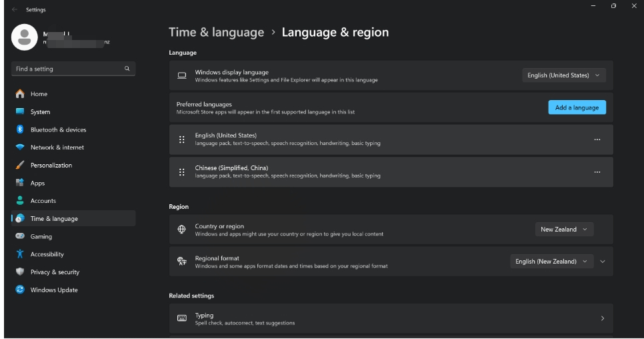Click the System monitor icon
This screenshot has height=339, width=644.
pyautogui.click(x=20, y=111)
